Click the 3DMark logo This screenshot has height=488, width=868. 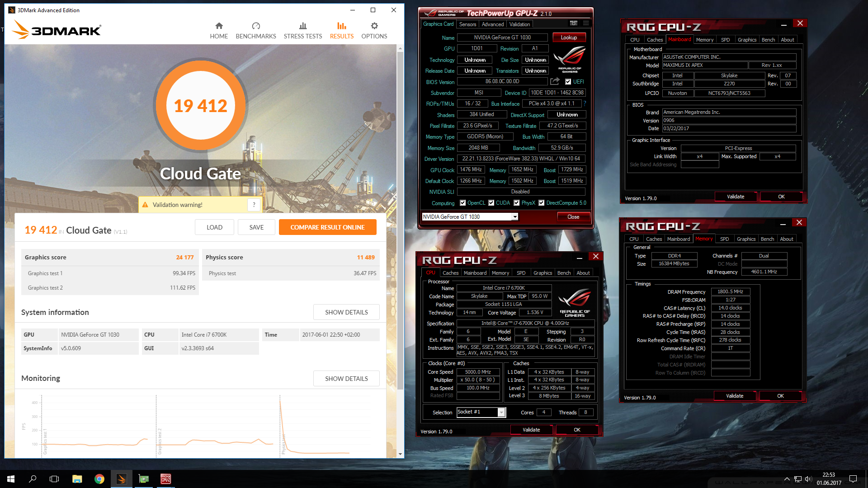[57, 30]
